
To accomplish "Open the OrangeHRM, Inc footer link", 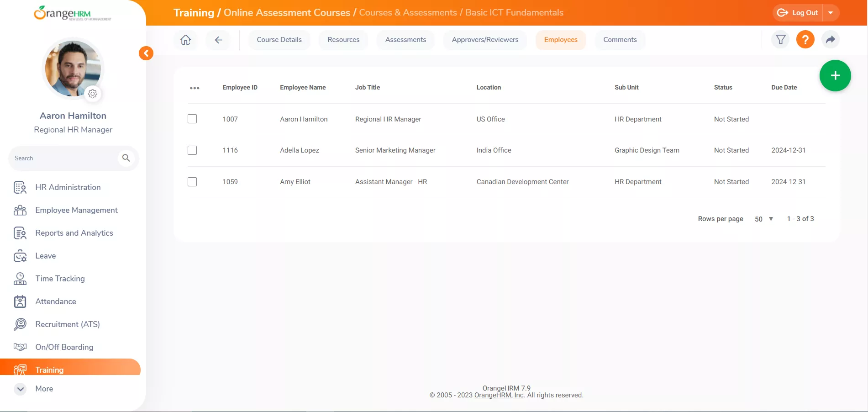I will 499,395.
